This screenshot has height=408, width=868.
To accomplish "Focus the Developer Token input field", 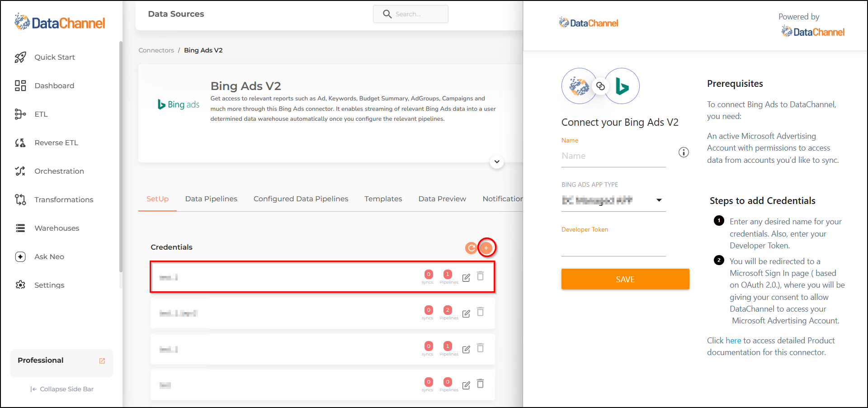I will pos(613,247).
